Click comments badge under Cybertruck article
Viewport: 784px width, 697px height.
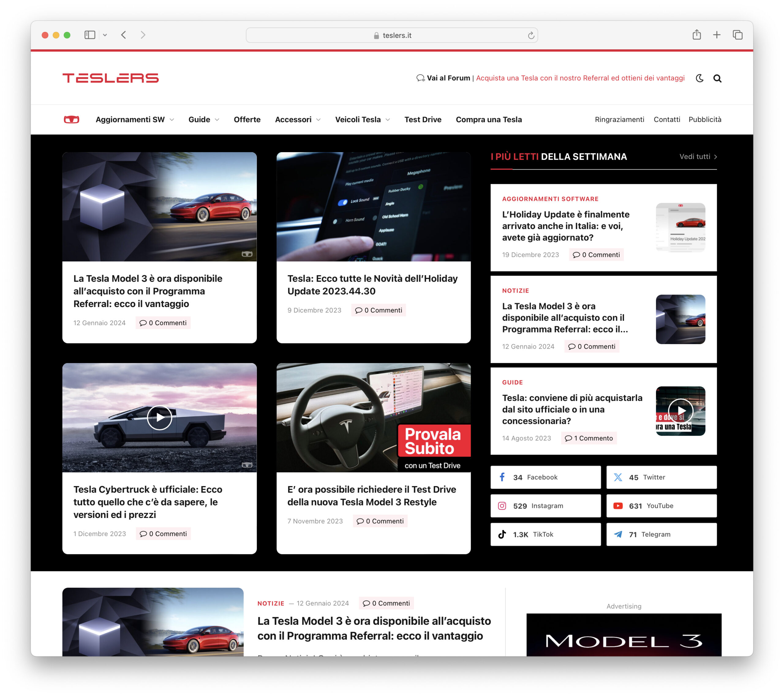pos(163,534)
